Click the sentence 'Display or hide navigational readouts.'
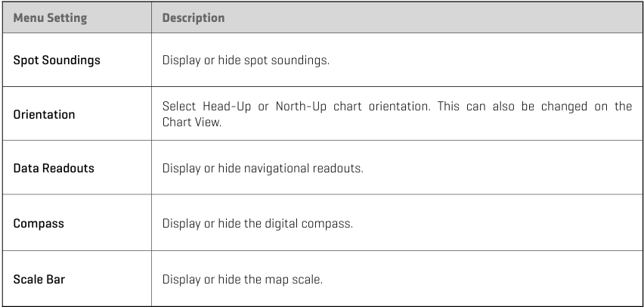 click(x=262, y=169)
